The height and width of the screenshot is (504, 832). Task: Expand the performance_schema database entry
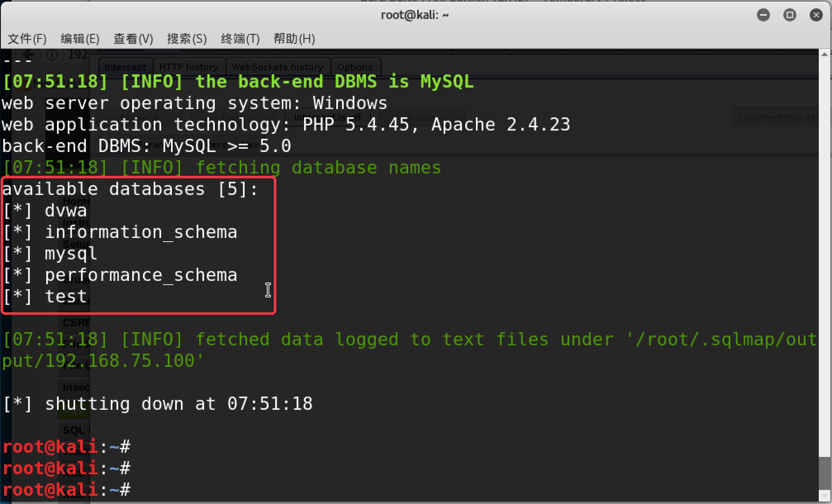(141, 275)
